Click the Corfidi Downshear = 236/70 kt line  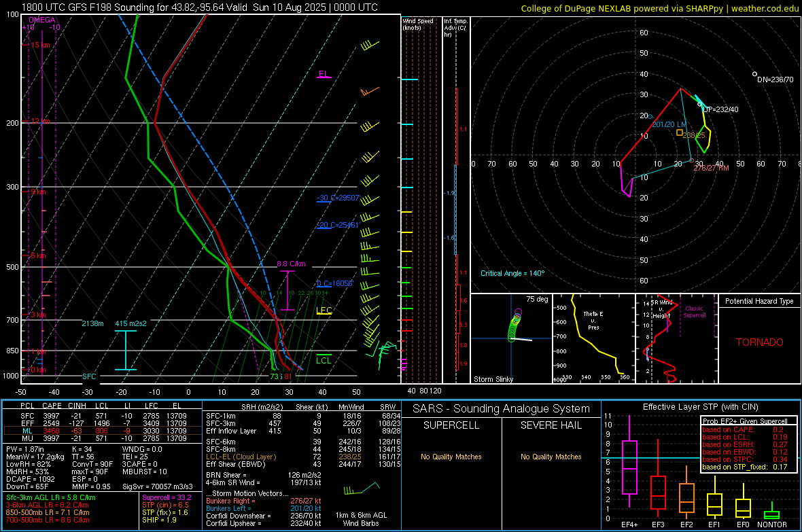(264, 516)
